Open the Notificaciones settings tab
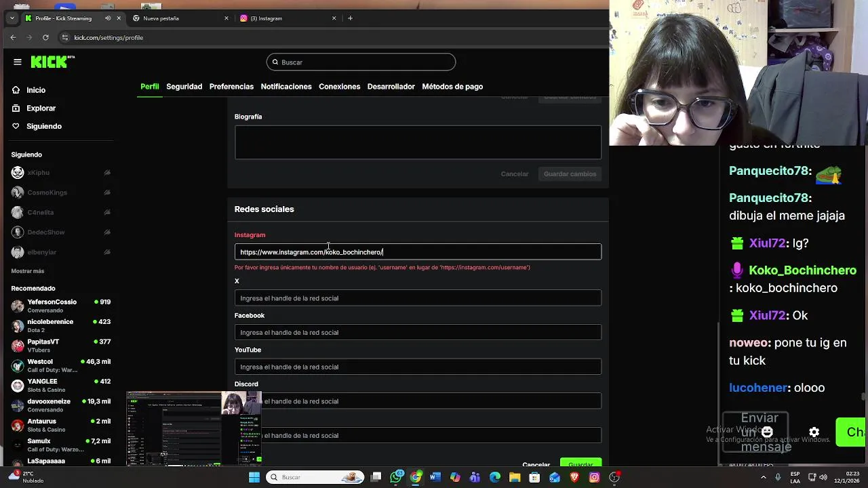Viewport: 868px width, 488px height. (286, 87)
